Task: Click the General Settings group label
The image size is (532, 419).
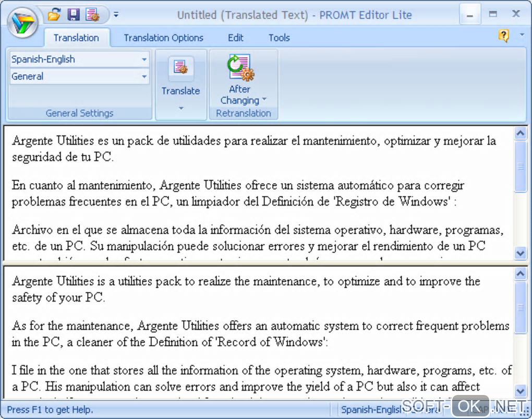Action: (79, 113)
